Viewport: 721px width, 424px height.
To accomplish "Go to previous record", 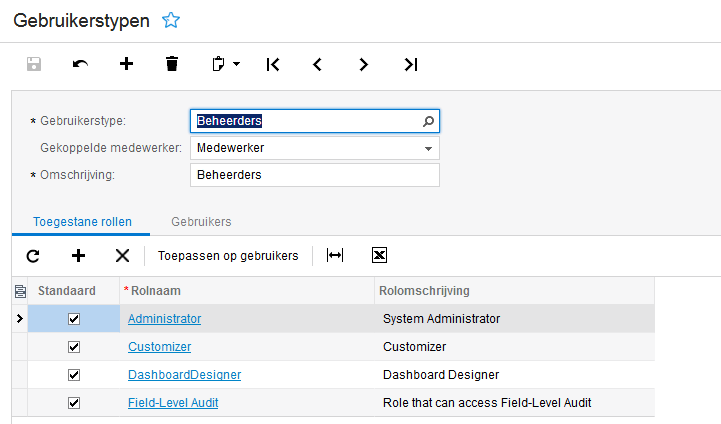I will coord(318,64).
